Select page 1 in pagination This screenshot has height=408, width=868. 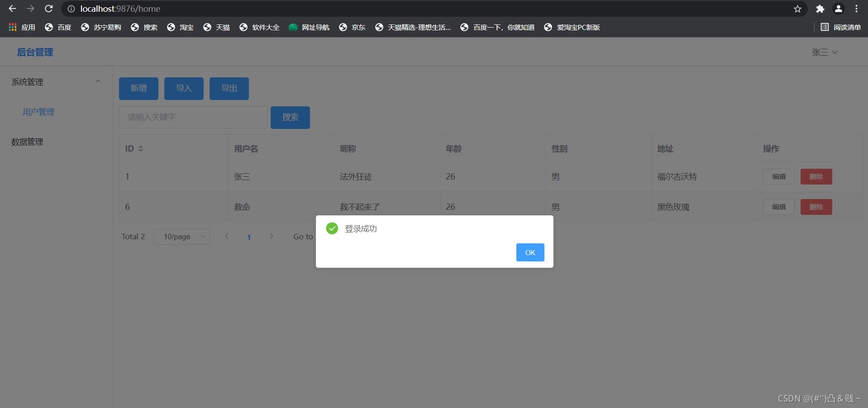tap(249, 237)
